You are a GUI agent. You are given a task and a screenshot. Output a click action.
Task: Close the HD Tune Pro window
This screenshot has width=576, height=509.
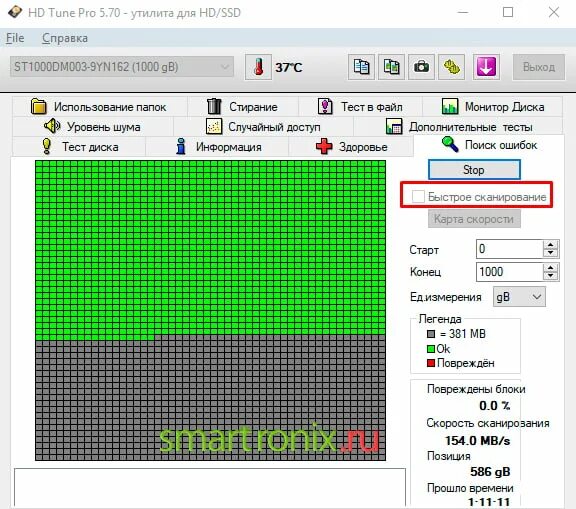(554, 12)
